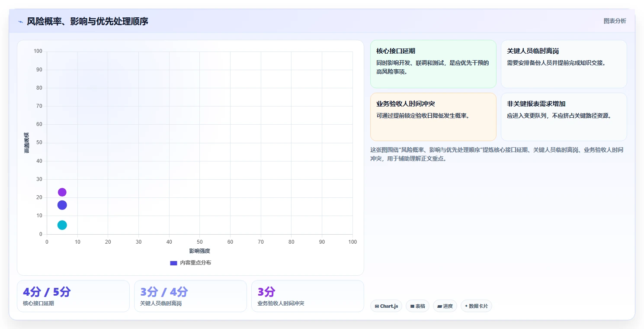Click the purple 3分 score card

click(308, 296)
